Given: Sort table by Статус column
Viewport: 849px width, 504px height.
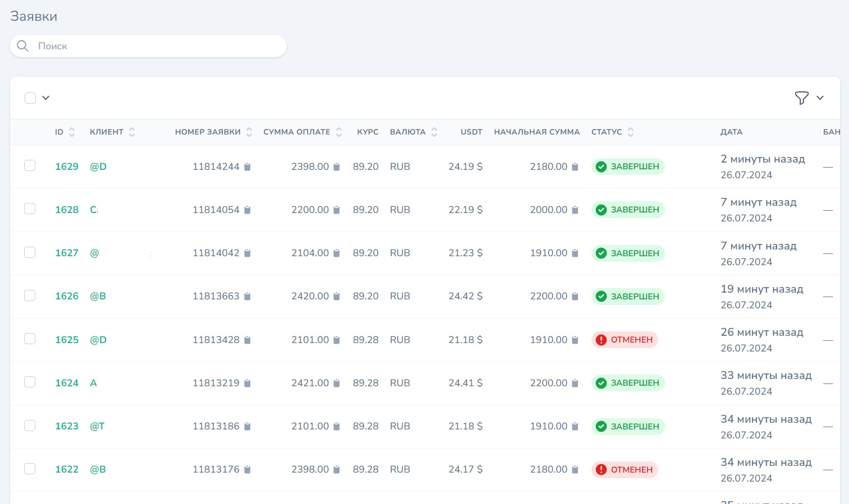Looking at the screenshot, I should (x=630, y=132).
